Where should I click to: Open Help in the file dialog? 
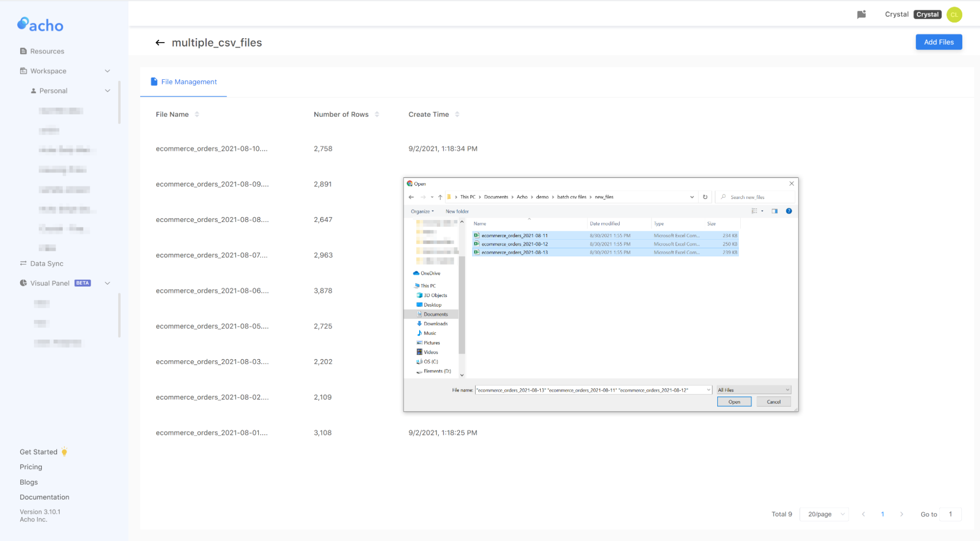pyautogui.click(x=789, y=211)
